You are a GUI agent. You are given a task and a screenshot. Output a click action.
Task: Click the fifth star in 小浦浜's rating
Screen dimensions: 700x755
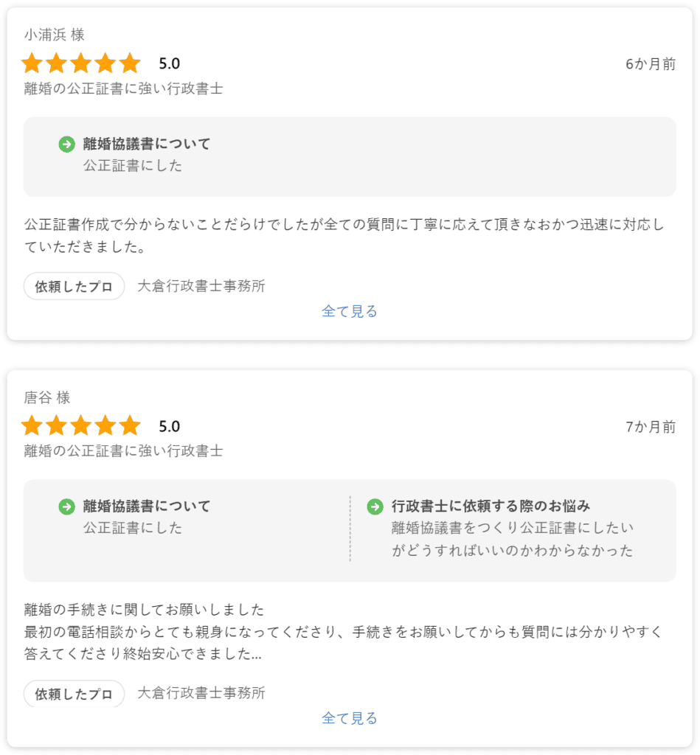click(x=130, y=63)
